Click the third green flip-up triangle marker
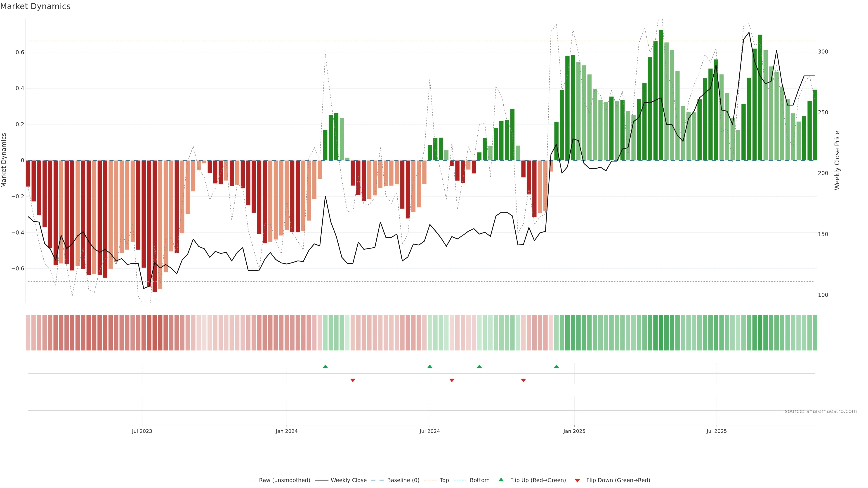Viewport: 868px width, 488px height. tap(479, 366)
